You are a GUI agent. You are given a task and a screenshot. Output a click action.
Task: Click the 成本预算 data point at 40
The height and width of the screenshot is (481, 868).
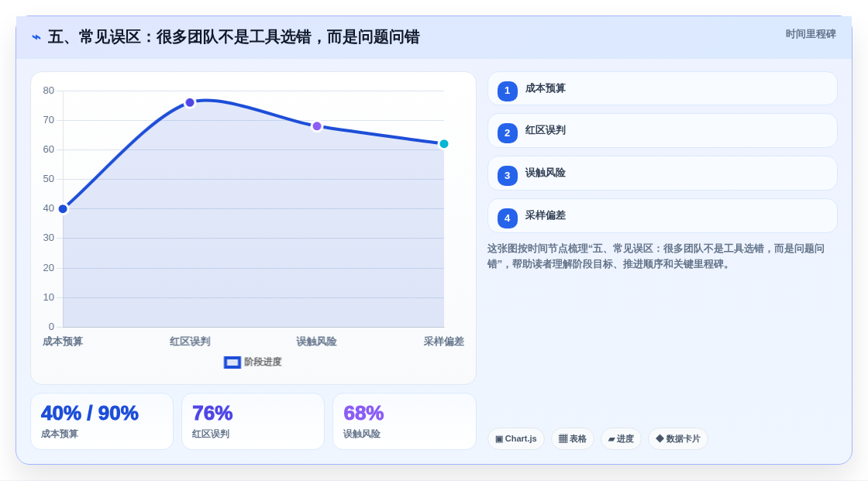pos(63,208)
